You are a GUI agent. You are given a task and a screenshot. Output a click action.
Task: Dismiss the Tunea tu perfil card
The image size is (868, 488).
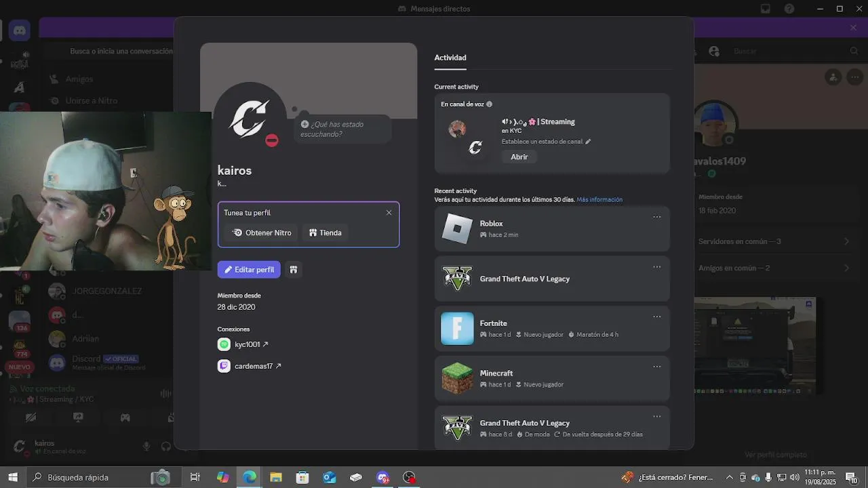[389, 213]
